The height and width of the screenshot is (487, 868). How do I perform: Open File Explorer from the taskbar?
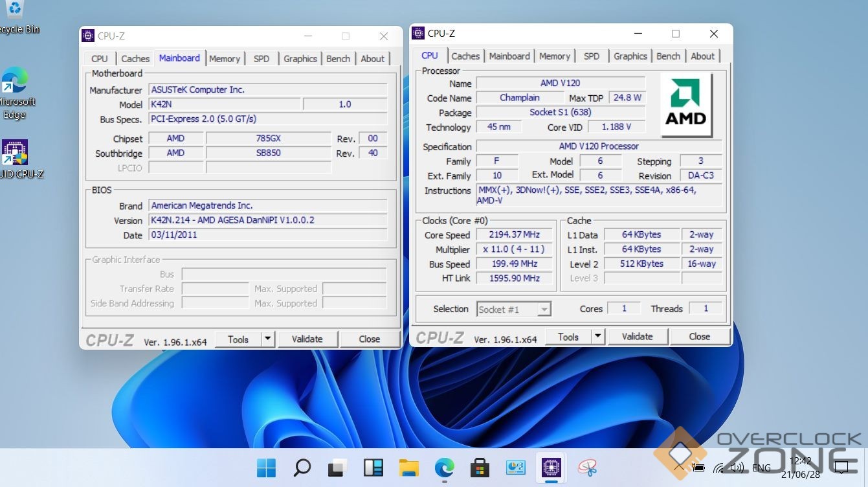[x=408, y=467]
